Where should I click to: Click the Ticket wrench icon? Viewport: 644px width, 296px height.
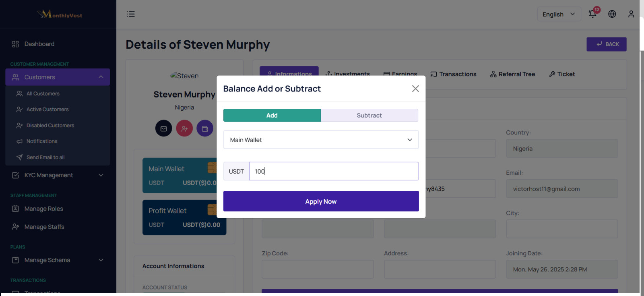pyautogui.click(x=552, y=74)
